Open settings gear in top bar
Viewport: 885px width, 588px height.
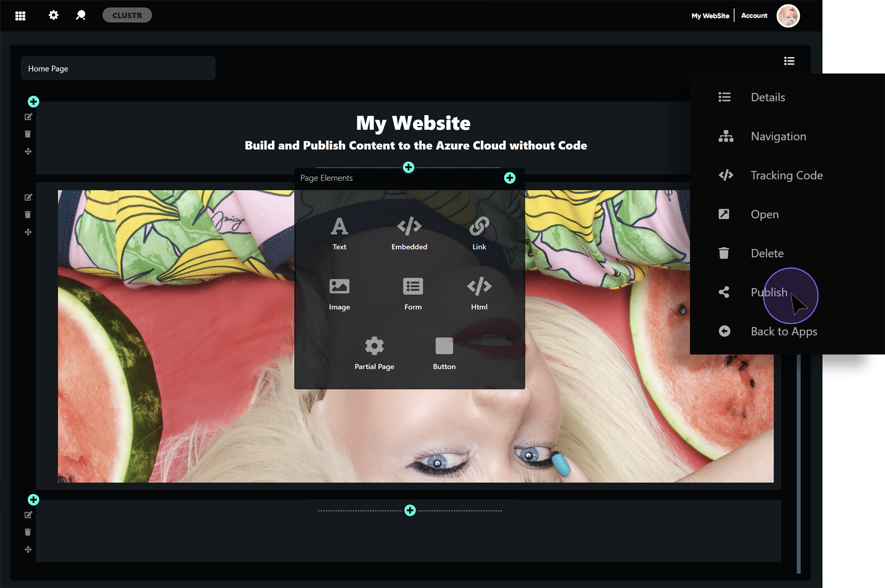point(53,15)
